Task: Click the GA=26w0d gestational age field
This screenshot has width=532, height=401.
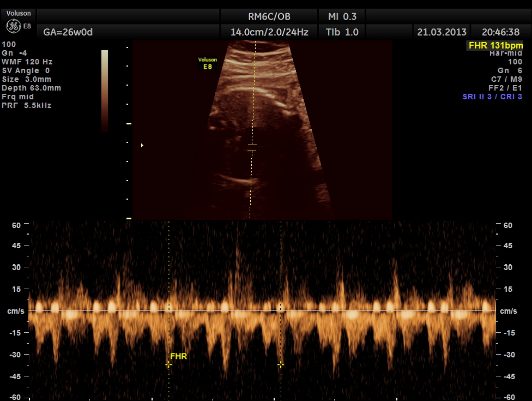Action: tap(68, 32)
